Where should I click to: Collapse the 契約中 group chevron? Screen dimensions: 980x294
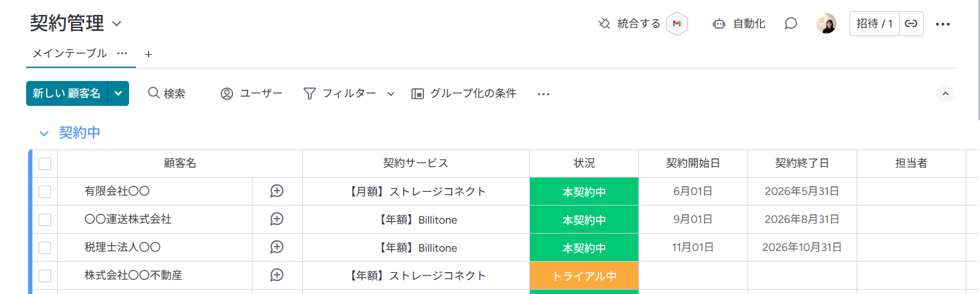(x=44, y=133)
